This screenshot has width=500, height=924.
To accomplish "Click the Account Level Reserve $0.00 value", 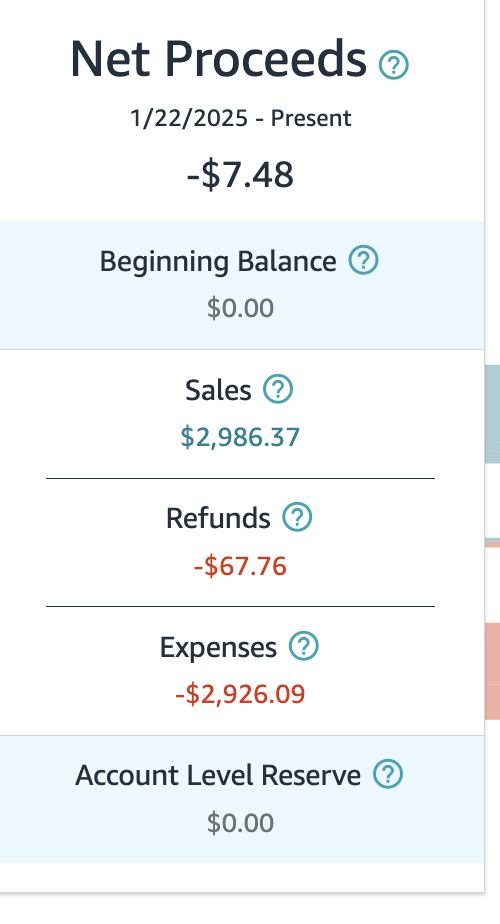I will click(240, 823).
